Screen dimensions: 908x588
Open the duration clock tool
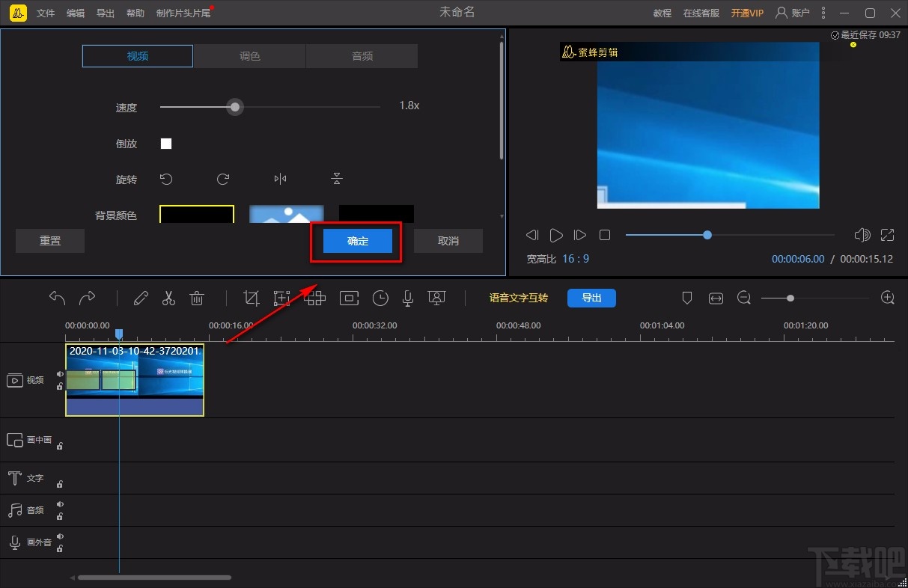(380, 298)
